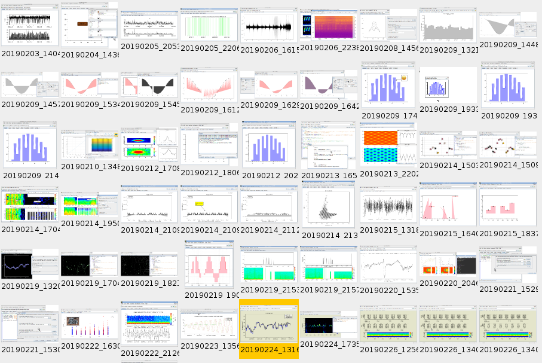Click the small boxed blue histogram thumbnail
Image resolution: width=542 pixels, height=363 pixels.
(448, 85)
